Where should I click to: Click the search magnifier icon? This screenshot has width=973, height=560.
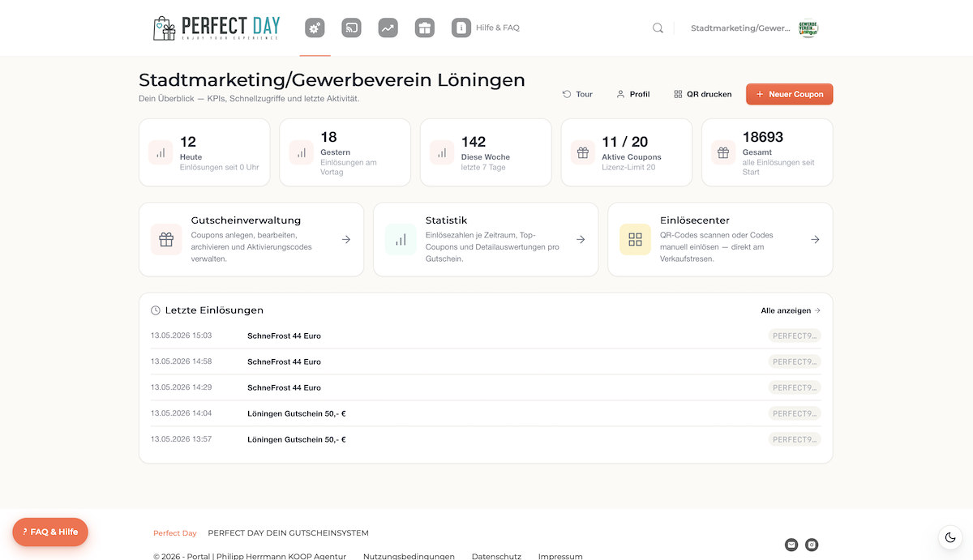[x=658, y=28]
